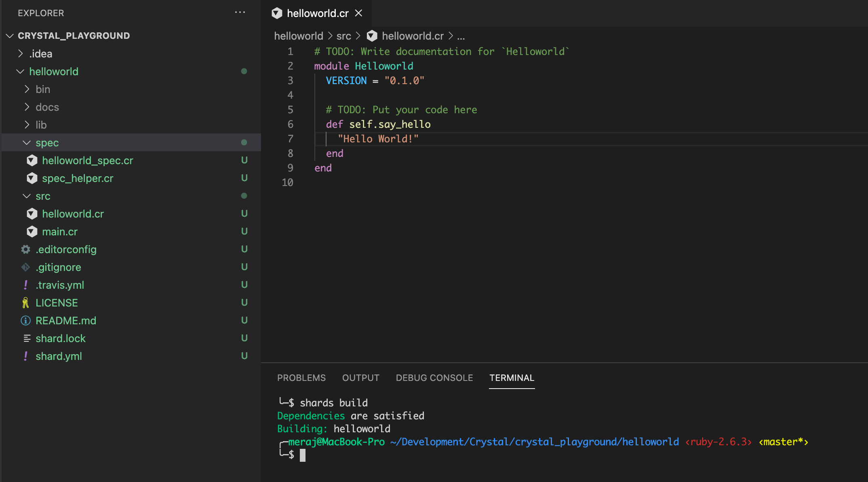868x482 pixels.
Task: Close the helloworld.cr editor tab
Action: point(358,13)
